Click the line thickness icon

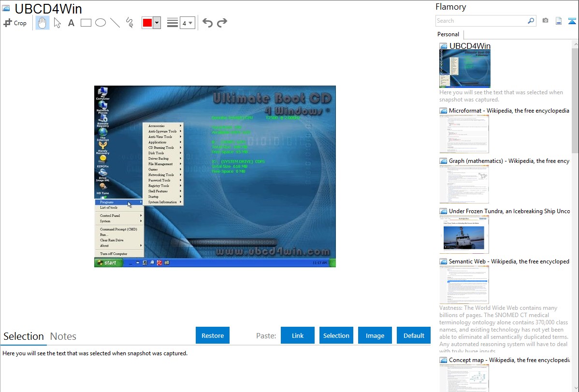pyautogui.click(x=173, y=23)
